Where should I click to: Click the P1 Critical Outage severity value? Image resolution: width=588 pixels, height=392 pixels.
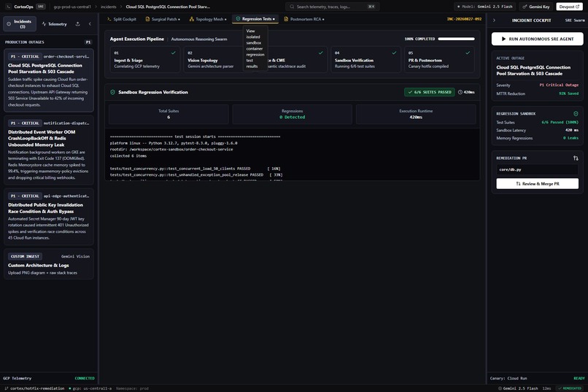coord(559,85)
